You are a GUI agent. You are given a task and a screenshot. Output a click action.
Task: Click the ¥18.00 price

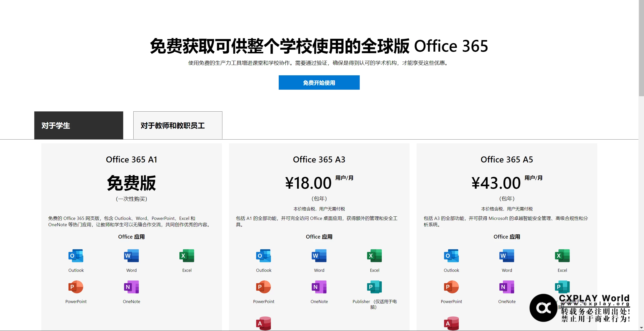308,183
